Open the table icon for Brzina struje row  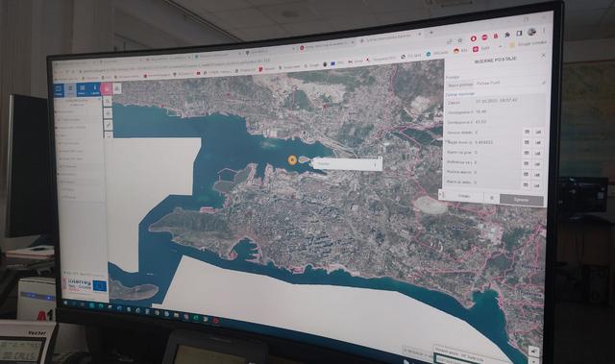(527, 142)
